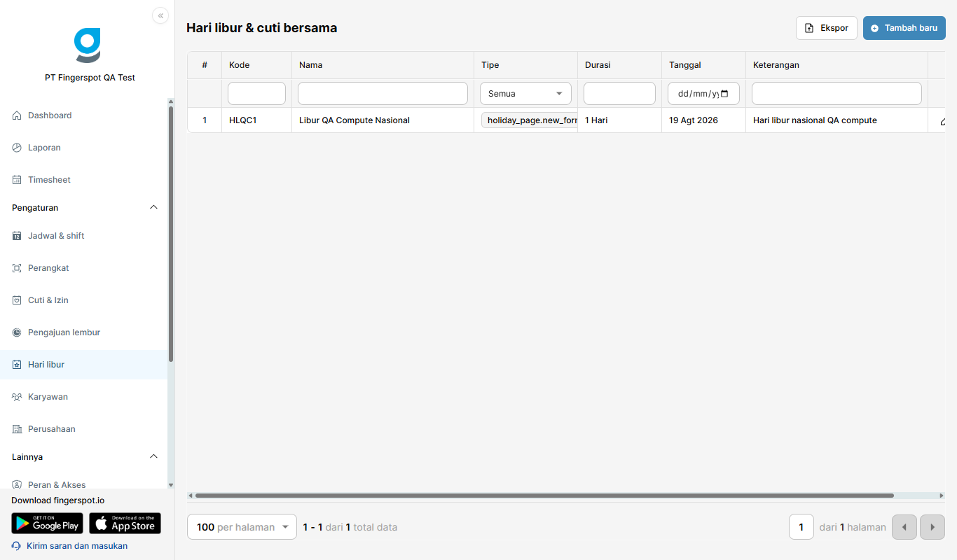Screen dimensions: 957x560
Task: Click the Fingerspot logo
Action: pyautogui.click(x=88, y=45)
